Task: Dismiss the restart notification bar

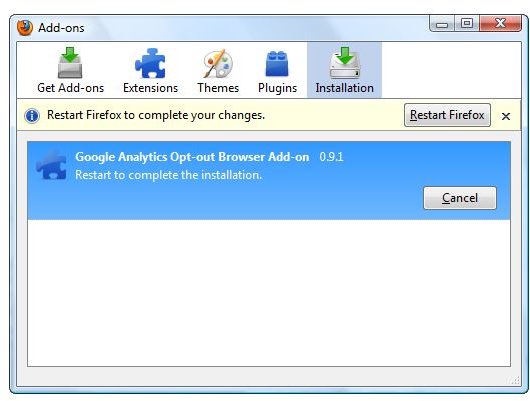Action: coord(506,116)
